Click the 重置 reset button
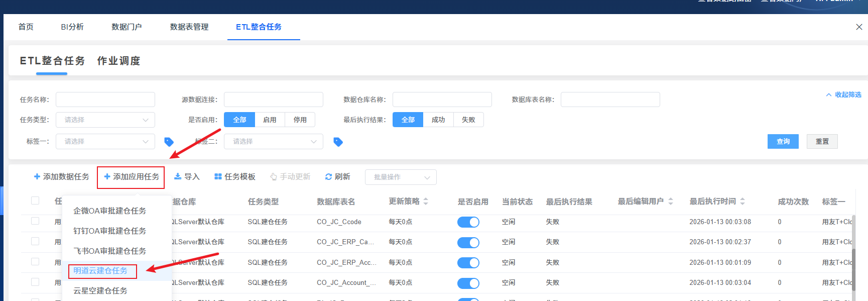Image resolution: width=868 pixels, height=301 pixels. (822, 142)
